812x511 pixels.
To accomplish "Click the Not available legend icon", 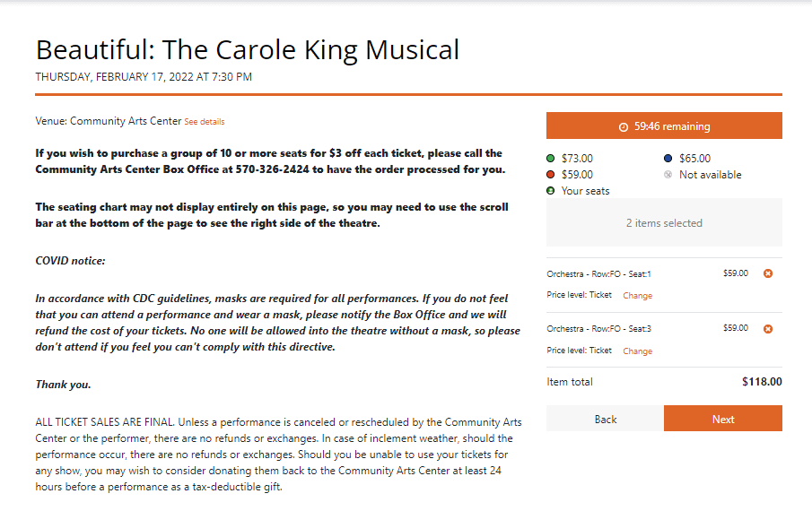I will tap(668, 174).
